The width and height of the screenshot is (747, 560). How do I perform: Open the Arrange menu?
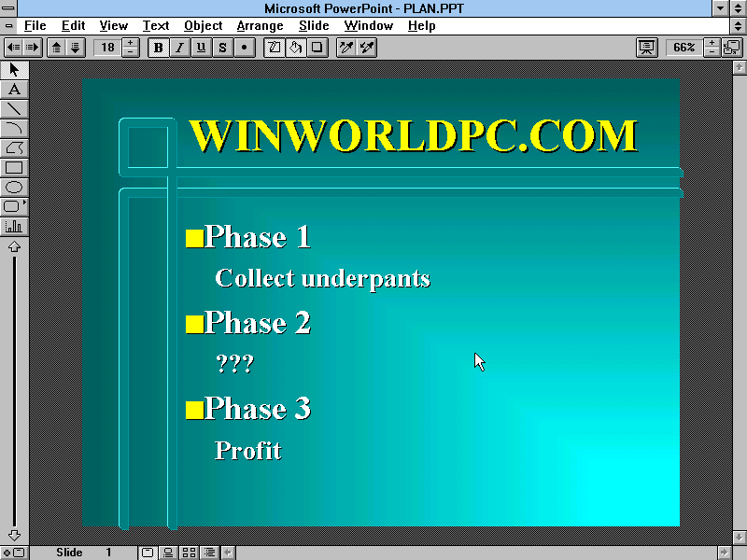click(260, 25)
